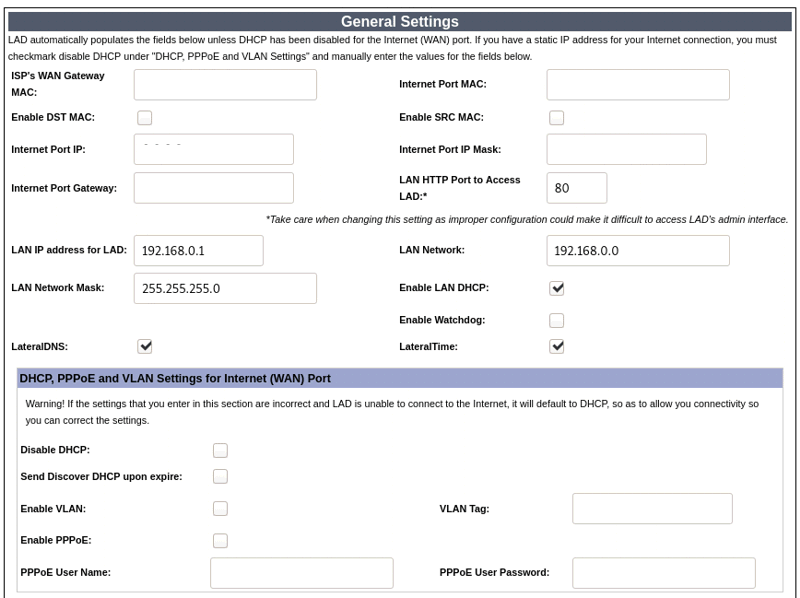Click the LAN Network Mask field
Viewport: 800px width, 598px height.
tap(225, 288)
